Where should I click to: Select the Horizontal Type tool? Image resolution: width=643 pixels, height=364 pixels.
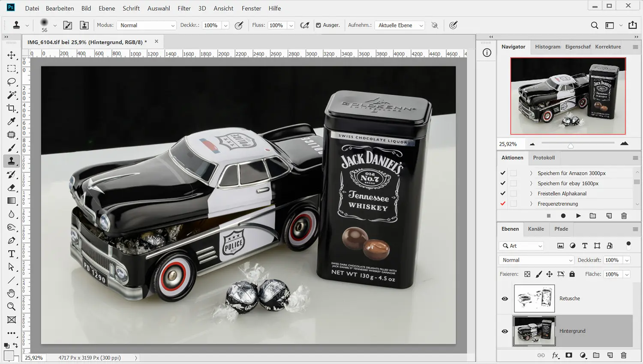pyautogui.click(x=12, y=254)
